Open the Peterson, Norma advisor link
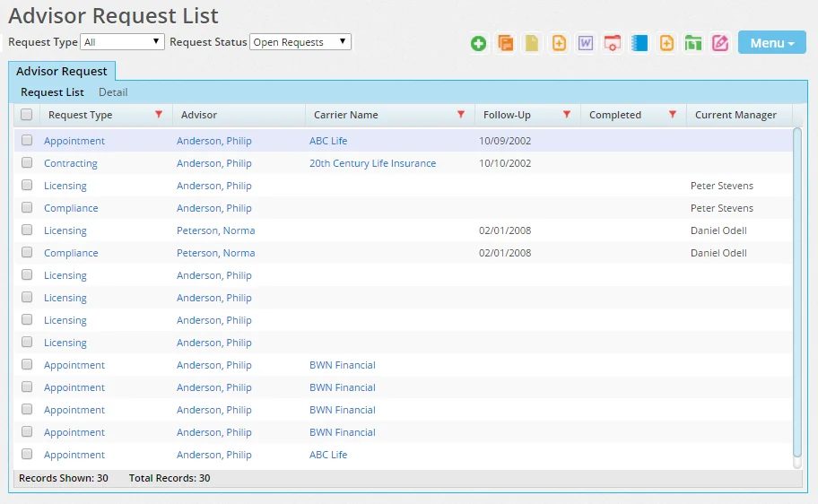The image size is (818, 504). coord(215,230)
